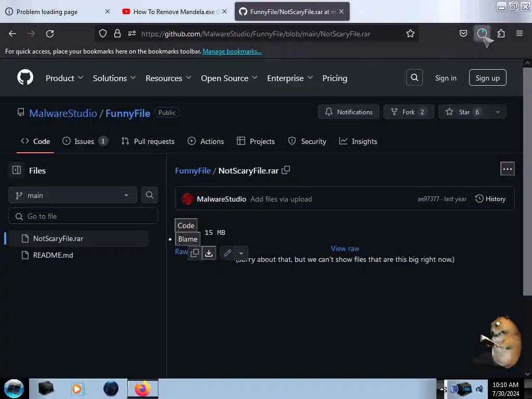Copy raw file icon next to Raw
This screenshot has height=399, width=532.
(x=195, y=253)
